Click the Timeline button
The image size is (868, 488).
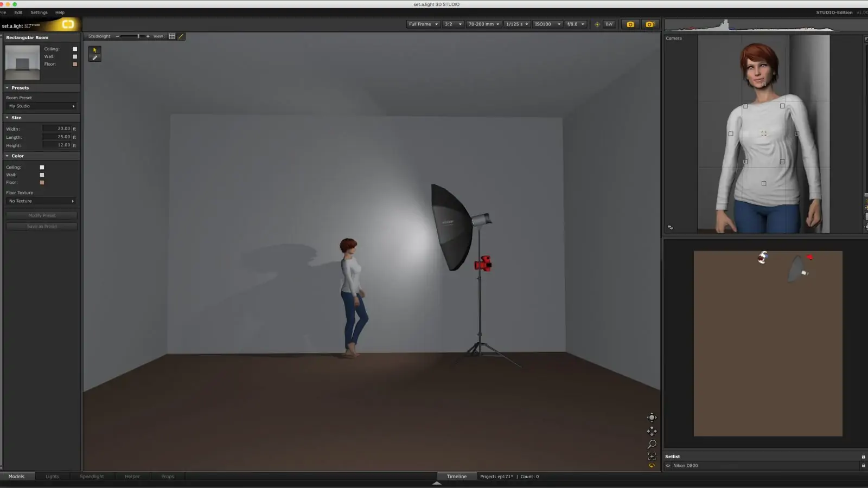coord(457,477)
